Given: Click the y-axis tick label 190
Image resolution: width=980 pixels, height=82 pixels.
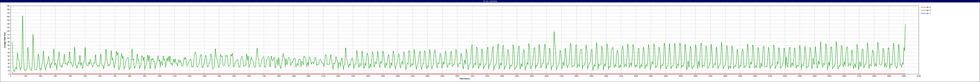Looking at the screenshot, I should 8,6.
